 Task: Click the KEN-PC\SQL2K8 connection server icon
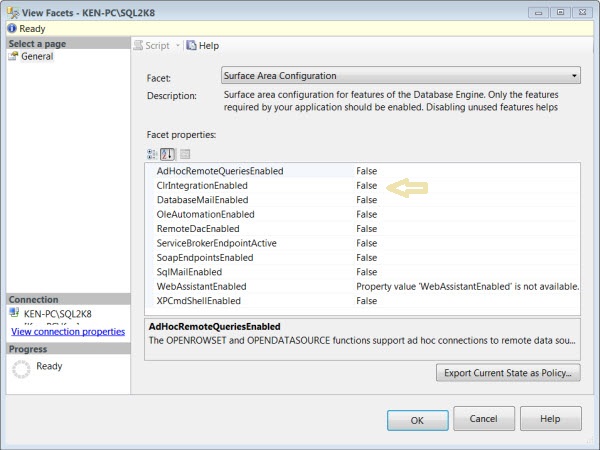(x=15, y=313)
